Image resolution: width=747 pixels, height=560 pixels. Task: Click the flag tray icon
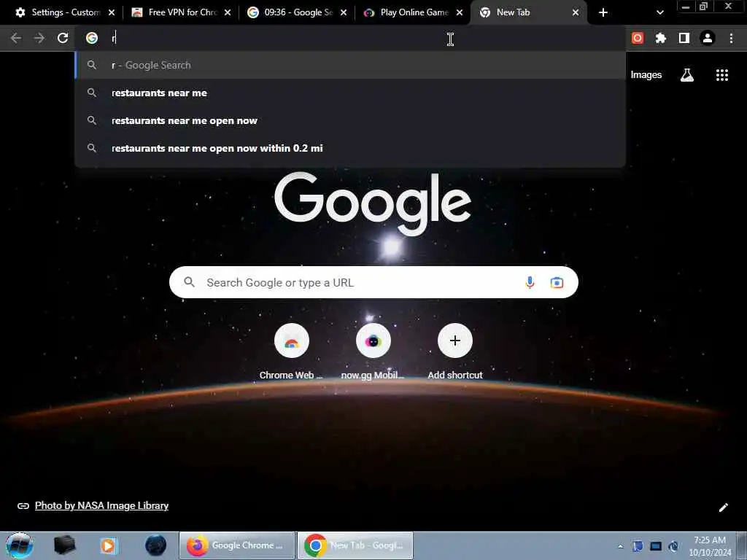click(x=638, y=546)
